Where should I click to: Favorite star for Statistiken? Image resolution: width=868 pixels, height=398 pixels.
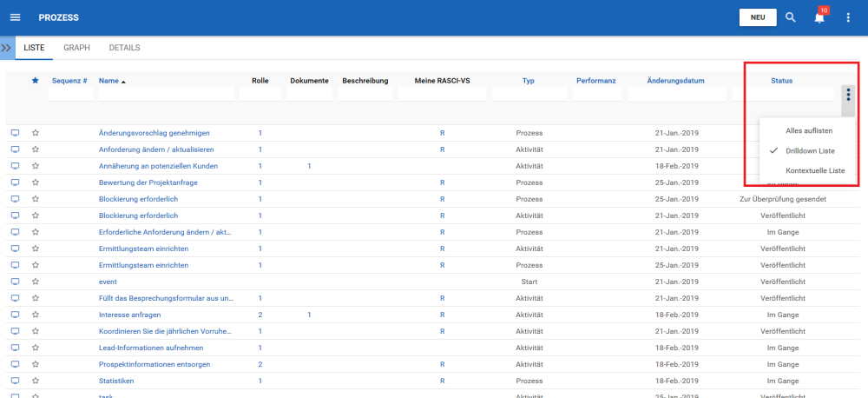[x=36, y=381]
